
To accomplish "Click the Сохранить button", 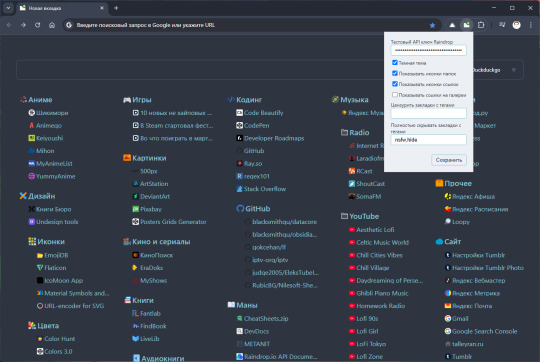I will (x=449, y=160).
